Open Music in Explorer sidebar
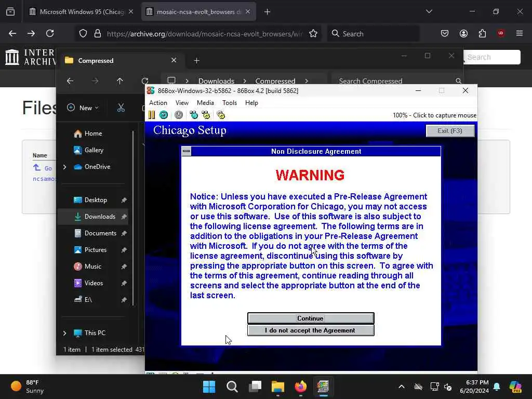Viewport: 532px width, 399px height. [92, 267]
